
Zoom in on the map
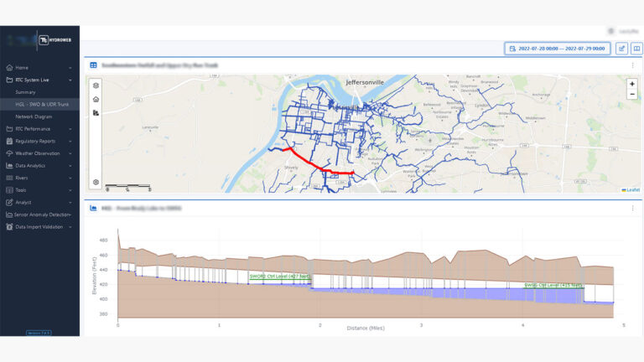click(632, 84)
